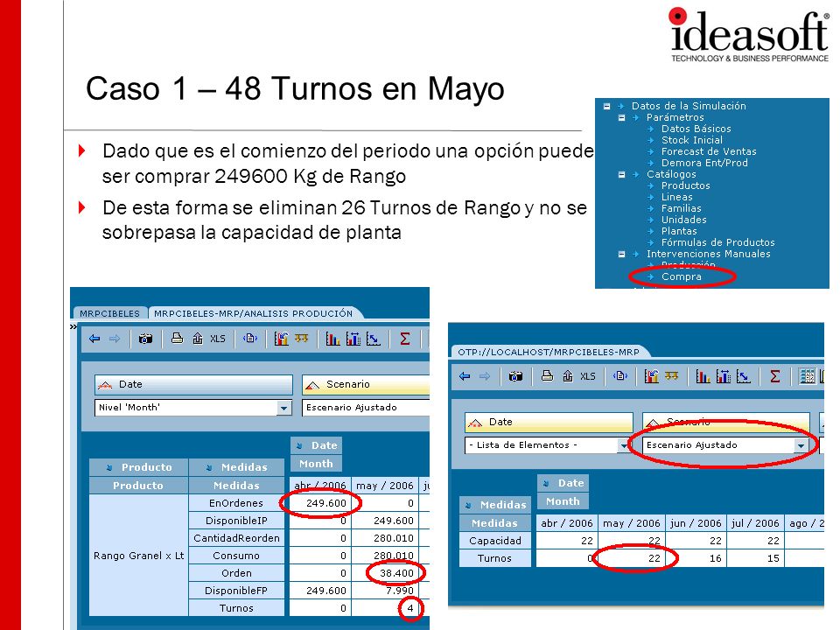The image size is (840, 630).
Task: Click Date dimension header in Analisis Produción panel
Action: pyautogui.click(x=193, y=384)
